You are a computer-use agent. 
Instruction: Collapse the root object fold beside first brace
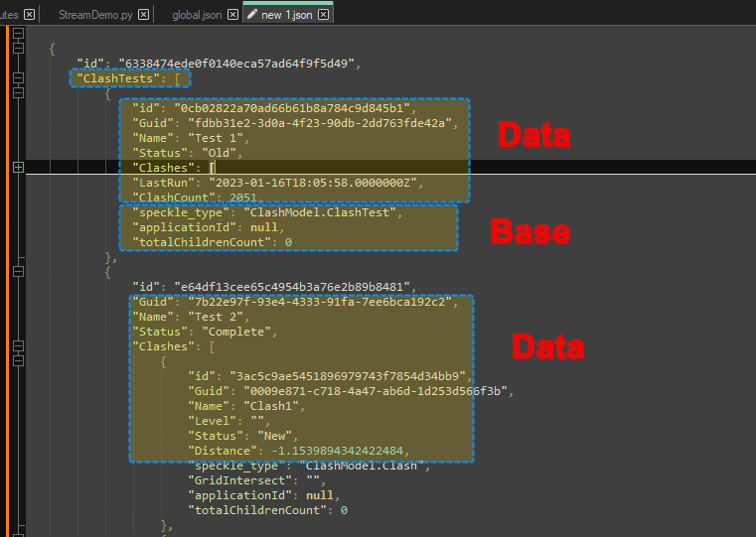coord(18,49)
